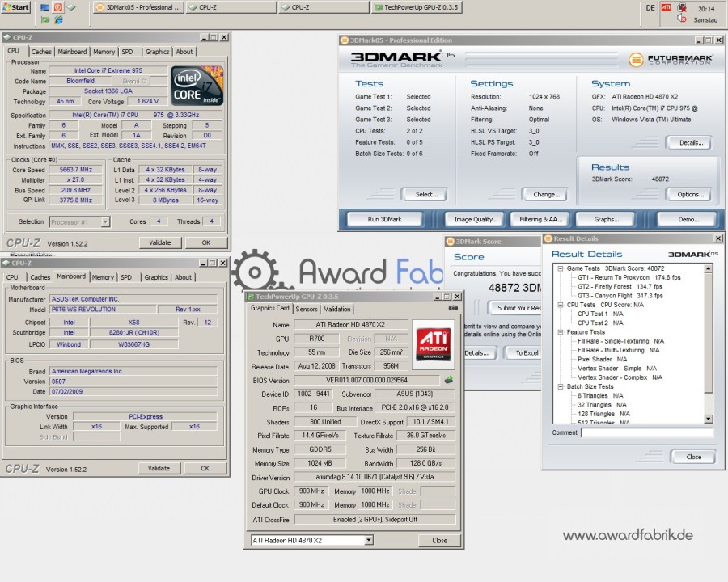Click the Graphs button in 3DMark05

pos(607,220)
